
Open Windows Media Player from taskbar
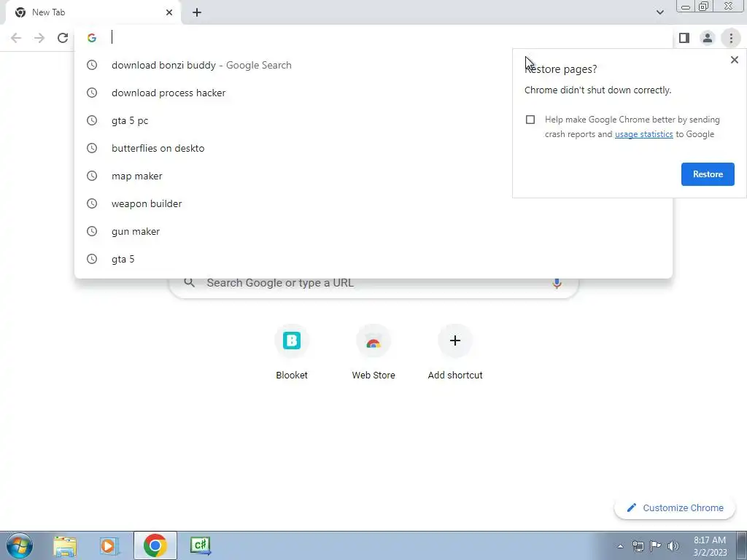tap(109, 545)
